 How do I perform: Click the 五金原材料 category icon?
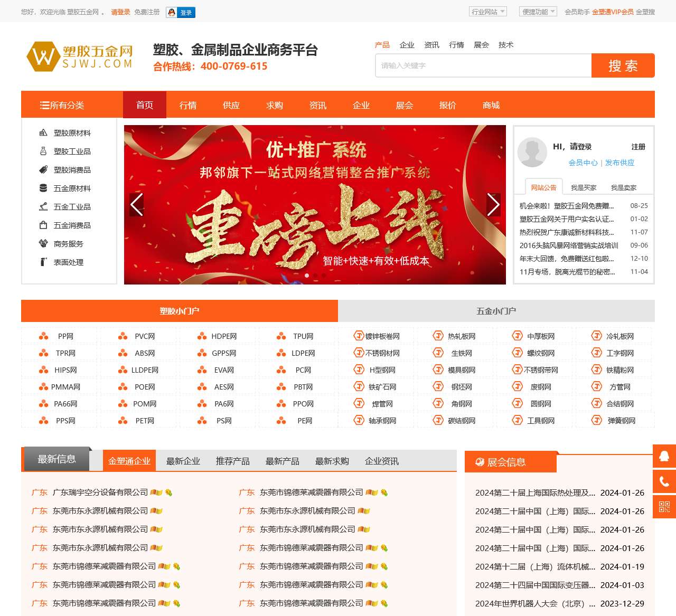(43, 188)
